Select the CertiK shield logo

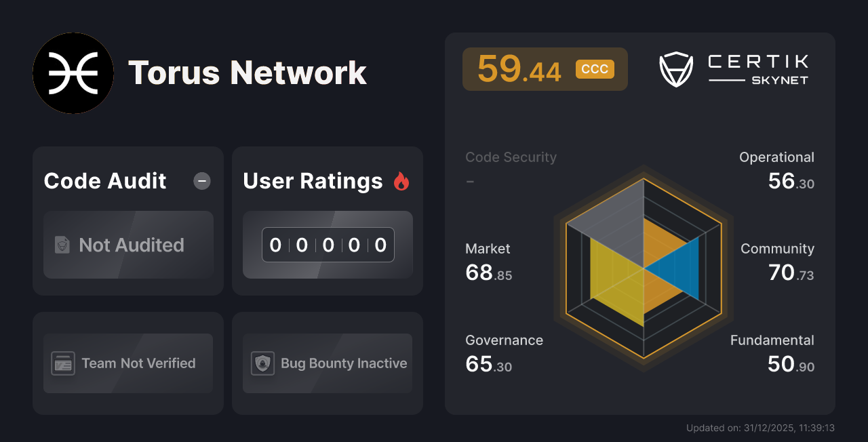coord(676,68)
